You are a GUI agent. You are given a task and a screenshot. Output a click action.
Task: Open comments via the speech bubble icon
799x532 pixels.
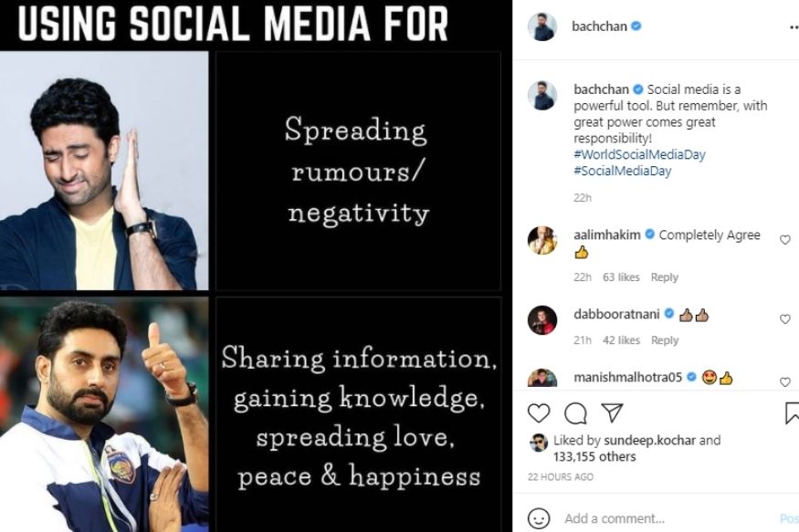point(576,412)
